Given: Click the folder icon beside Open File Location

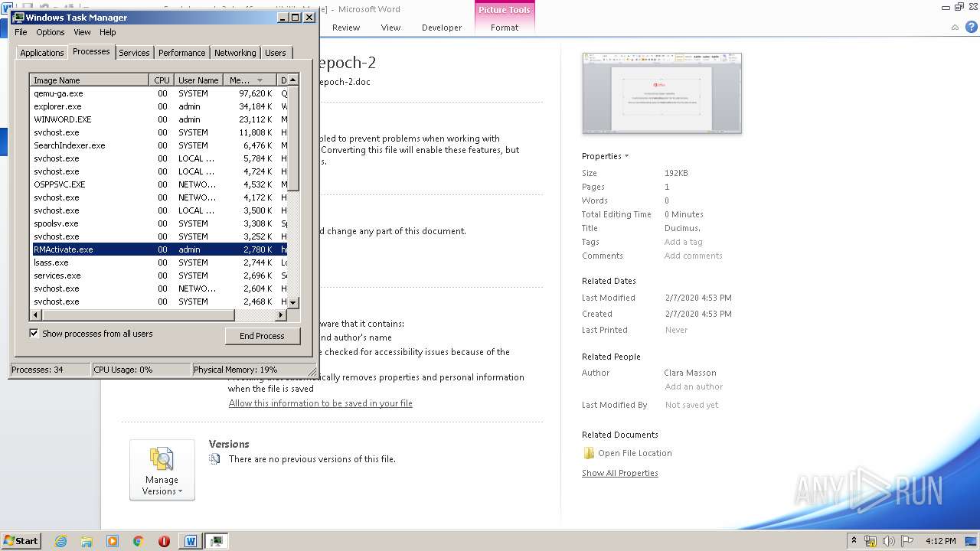Looking at the screenshot, I should (589, 453).
